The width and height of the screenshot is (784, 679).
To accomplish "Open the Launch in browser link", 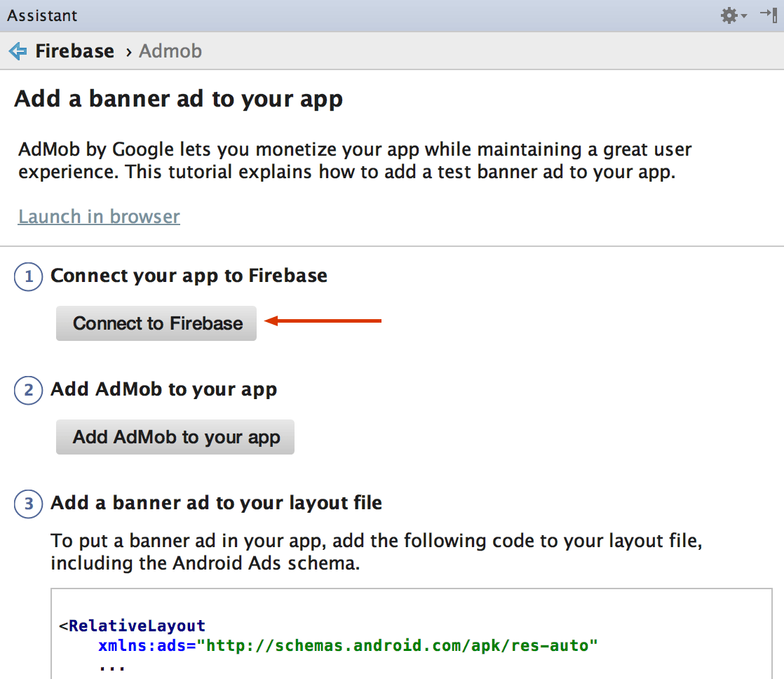I will point(99,217).
